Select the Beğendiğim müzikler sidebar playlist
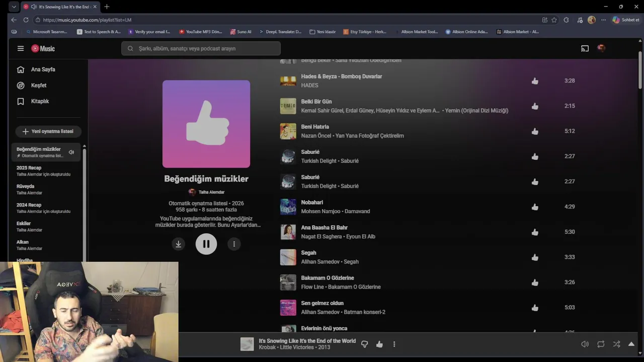Screen dimensions: 644x362 tap(46, 152)
